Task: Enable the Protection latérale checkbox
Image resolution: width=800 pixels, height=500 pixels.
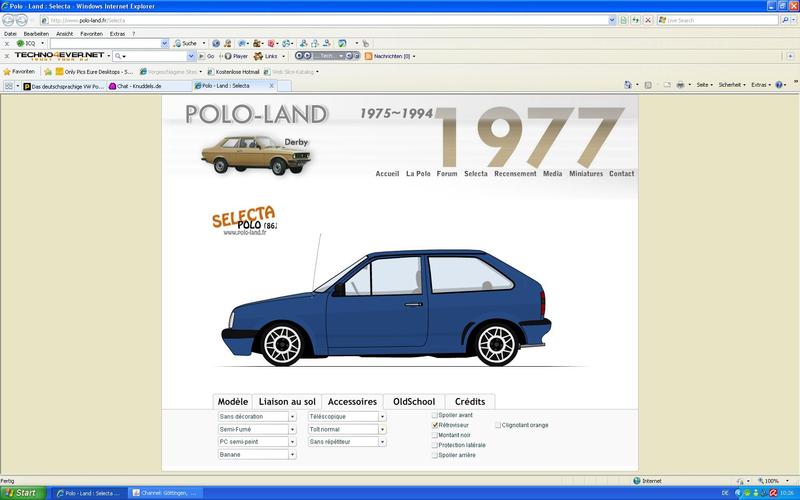Action: (435, 445)
